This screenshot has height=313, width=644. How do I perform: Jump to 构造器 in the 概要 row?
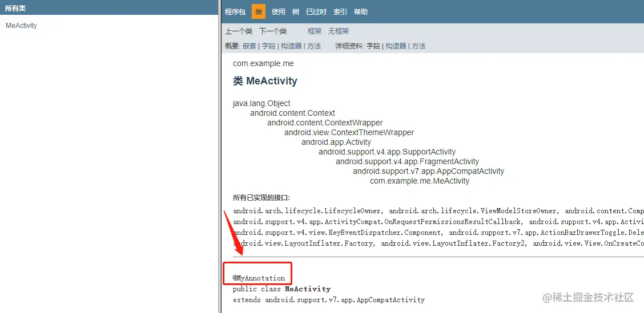pos(291,46)
